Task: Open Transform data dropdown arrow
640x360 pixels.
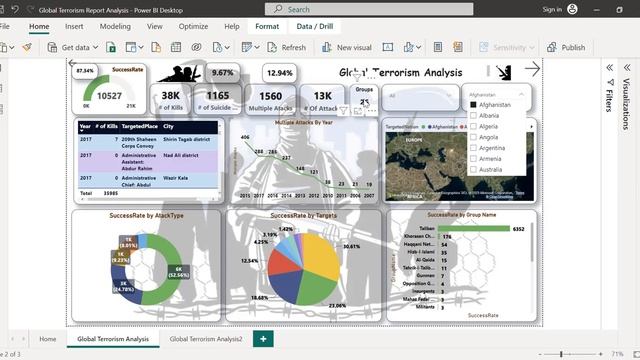Action: 257,48
